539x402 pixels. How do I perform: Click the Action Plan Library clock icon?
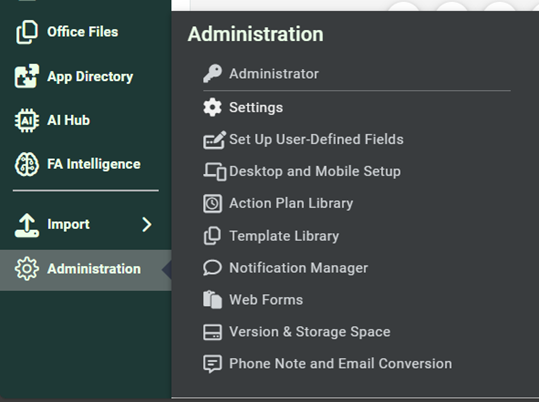tap(212, 204)
